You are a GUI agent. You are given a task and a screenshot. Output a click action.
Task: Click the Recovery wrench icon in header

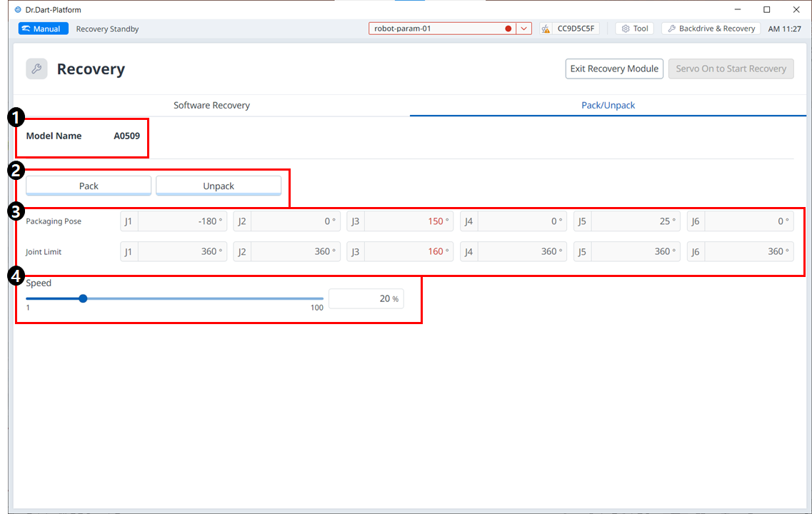(36, 69)
